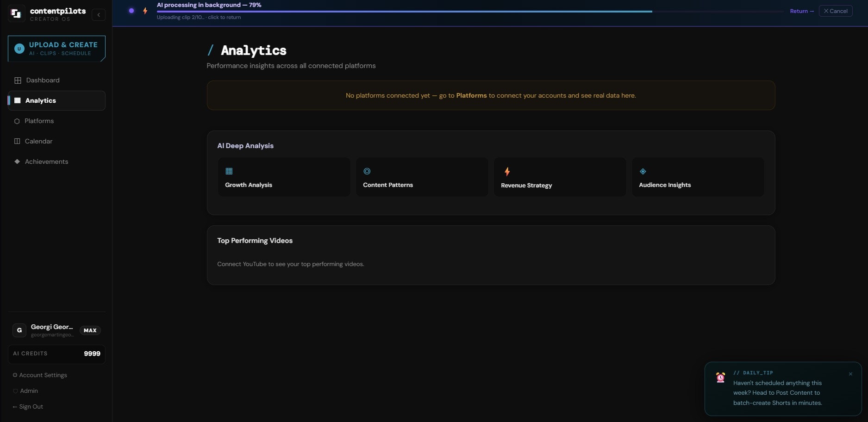Click the Daily Tip message text
This screenshot has height=422, width=868.
(778, 393)
